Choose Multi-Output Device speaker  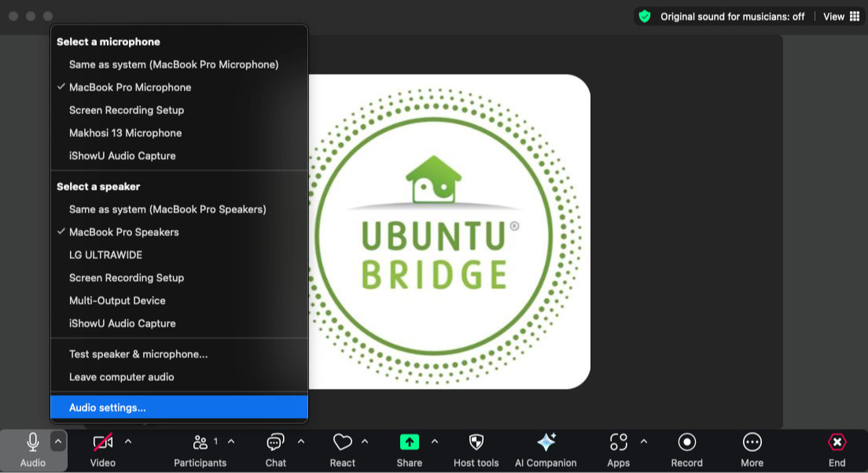coord(179,301)
